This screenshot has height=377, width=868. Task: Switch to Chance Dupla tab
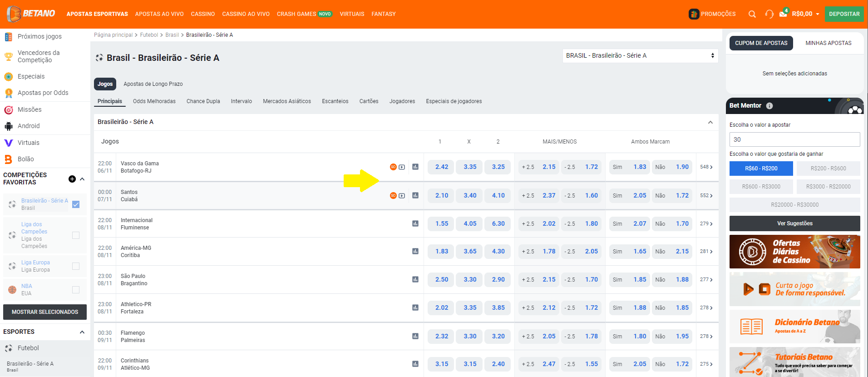point(203,101)
